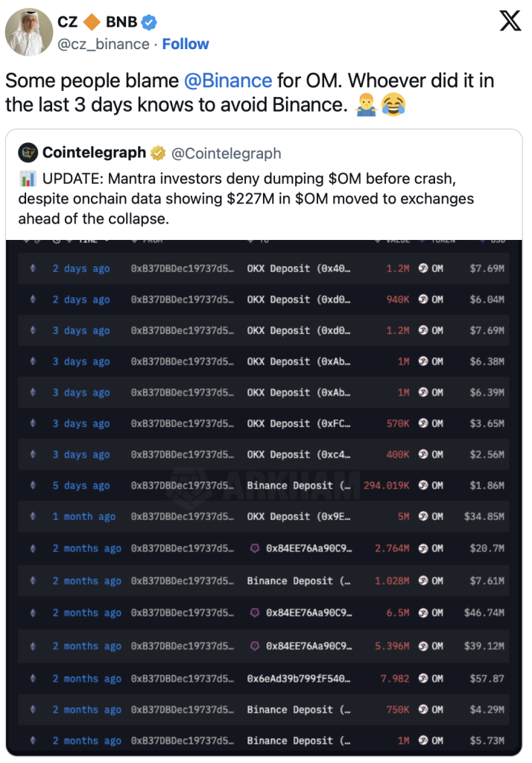Open the quoted Cointelegraph tweet text

(246, 198)
